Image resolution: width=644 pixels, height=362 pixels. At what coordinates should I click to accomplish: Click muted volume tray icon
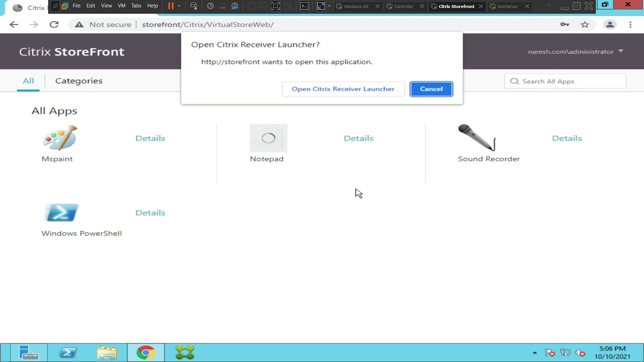(x=580, y=353)
